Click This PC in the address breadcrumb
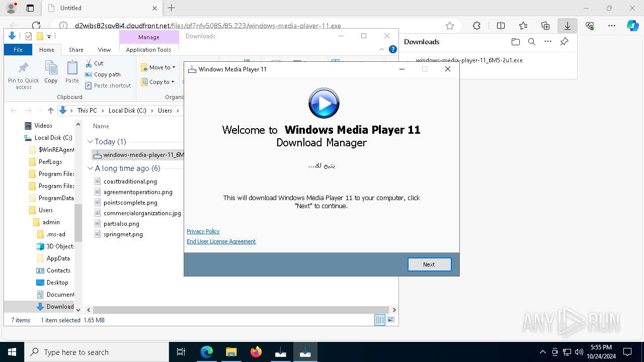The width and height of the screenshot is (644, 362). coord(87,111)
